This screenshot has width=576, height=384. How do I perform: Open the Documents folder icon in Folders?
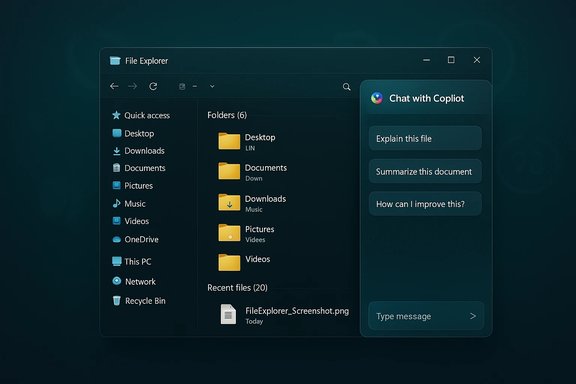tap(229, 171)
